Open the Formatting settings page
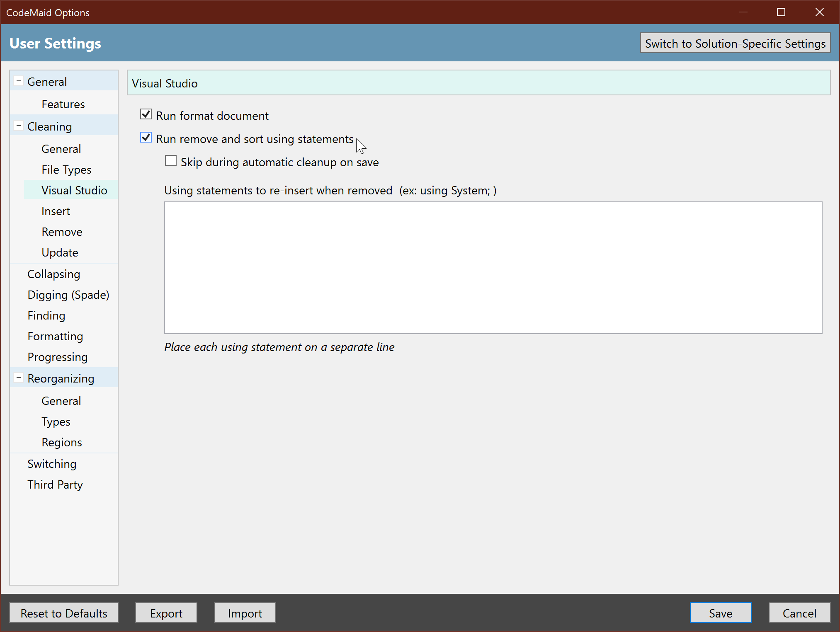840x632 pixels. click(x=55, y=336)
